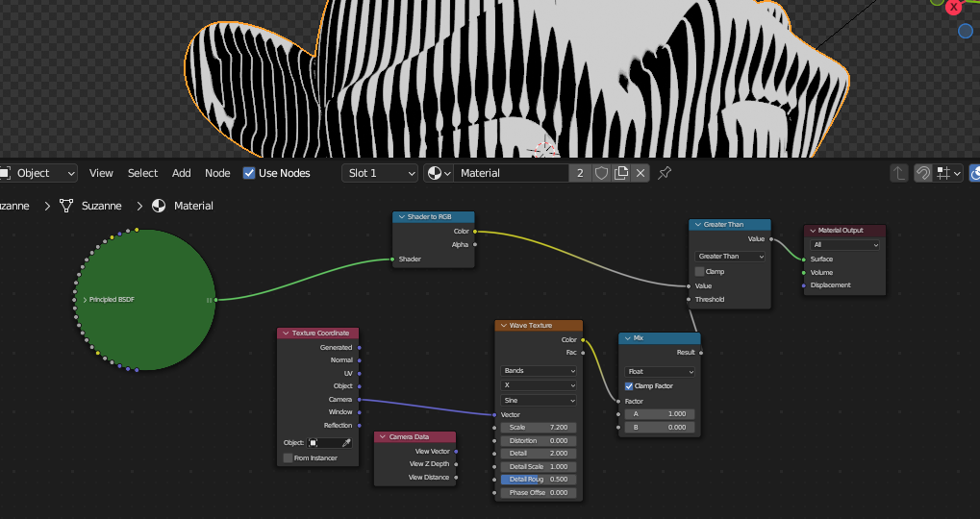Screen dimensions: 980x519
Task: Open the Sine wave profile dropdown
Action: click(x=539, y=401)
